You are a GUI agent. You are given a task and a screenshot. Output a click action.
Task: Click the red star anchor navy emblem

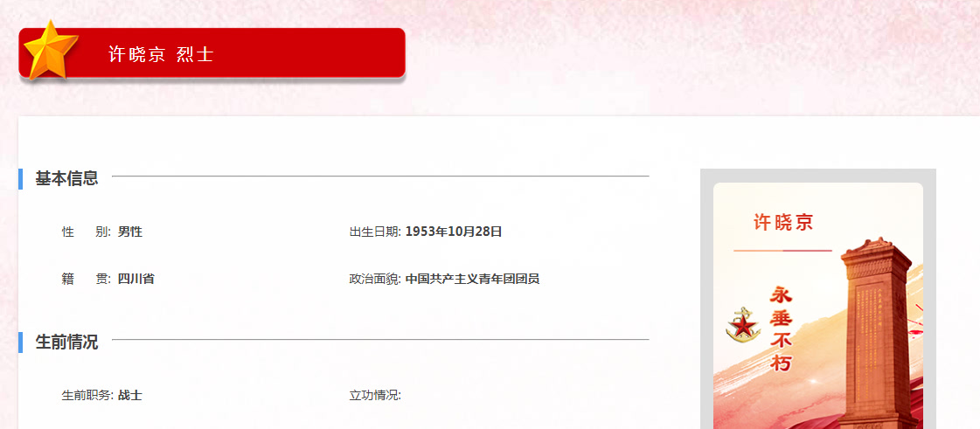pyautogui.click(x=743, y=325)
